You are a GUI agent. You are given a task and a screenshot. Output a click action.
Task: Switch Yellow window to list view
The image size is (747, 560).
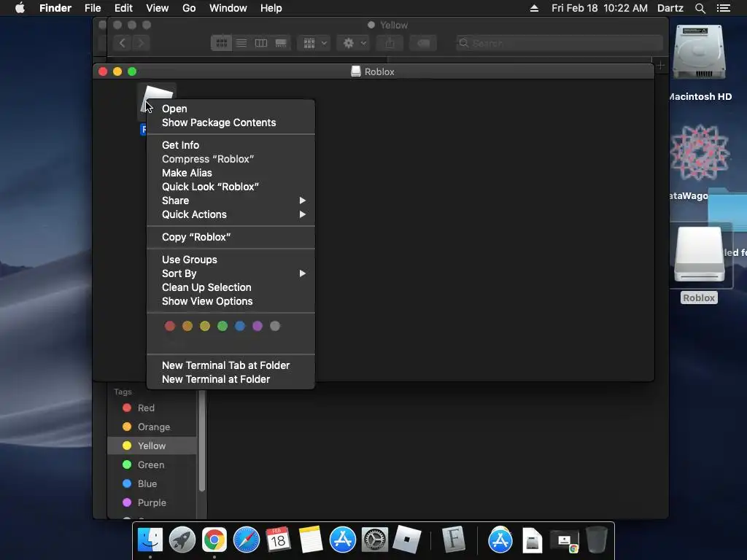click(x=241, y=43)
